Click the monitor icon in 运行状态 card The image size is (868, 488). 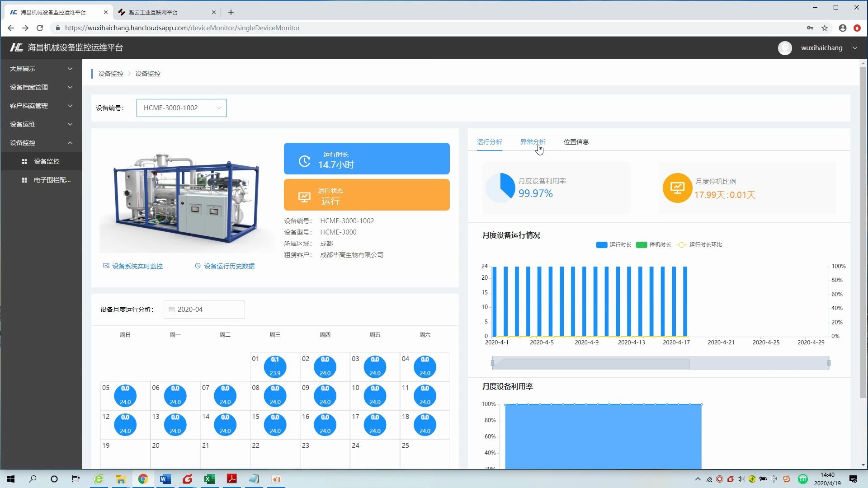(x=304, y=197)
